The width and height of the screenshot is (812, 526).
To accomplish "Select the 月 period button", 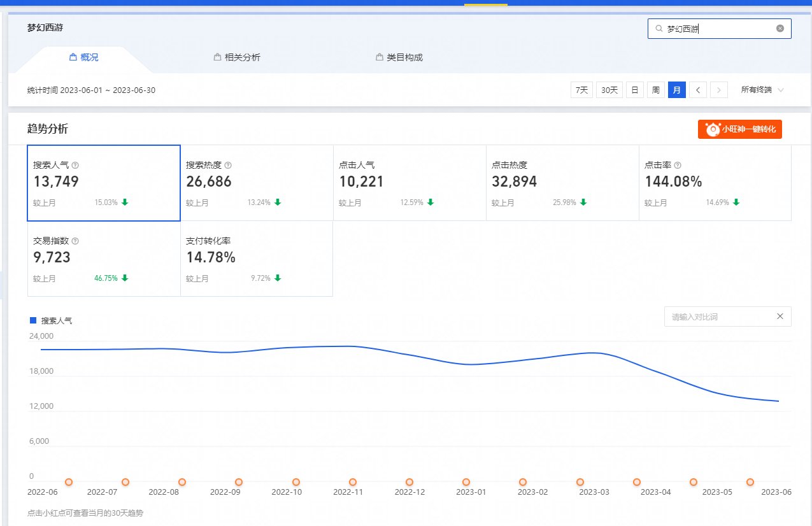I will [676, 90].
